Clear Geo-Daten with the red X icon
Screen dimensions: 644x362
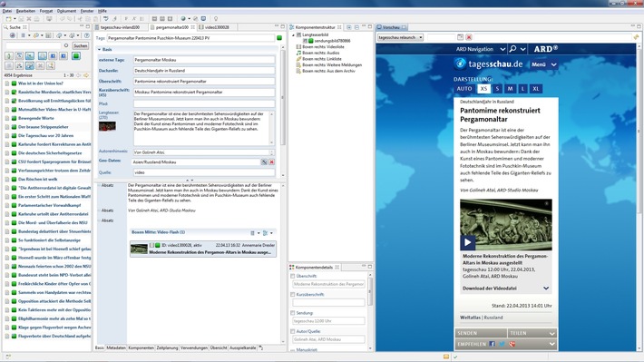(271, 162)
